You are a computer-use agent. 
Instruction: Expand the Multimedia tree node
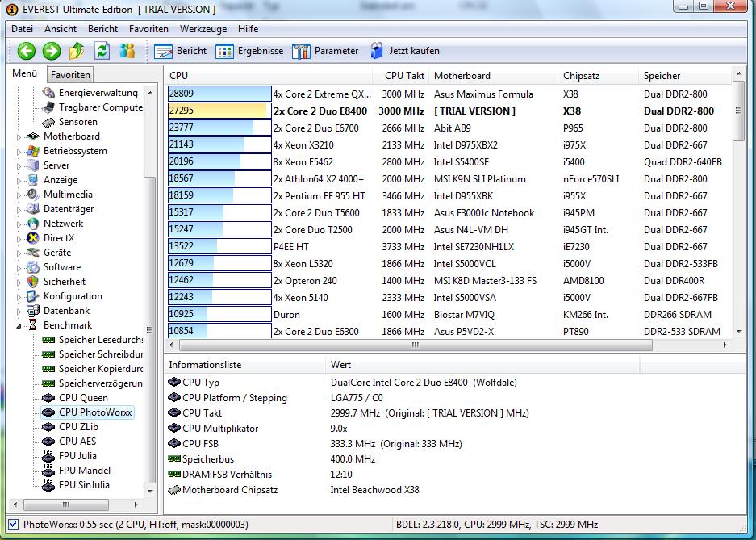tap(19, 195)
